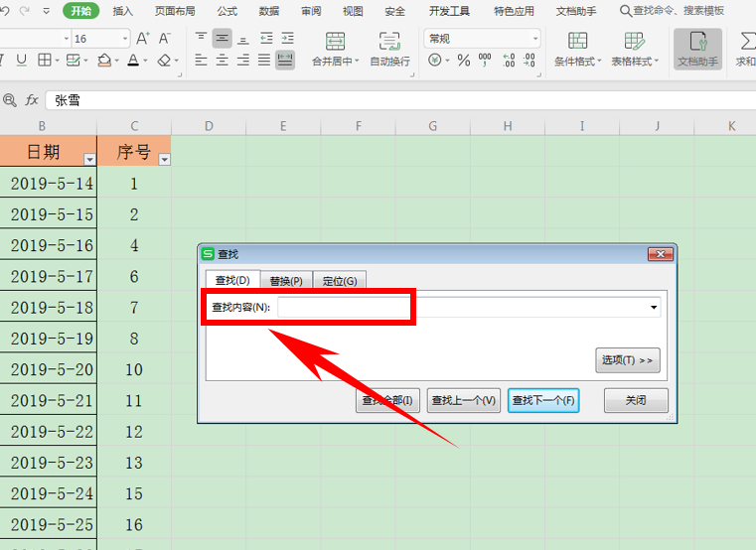Apply underline formatting
This screenshot has height=550, width=756.
(21, 60)
